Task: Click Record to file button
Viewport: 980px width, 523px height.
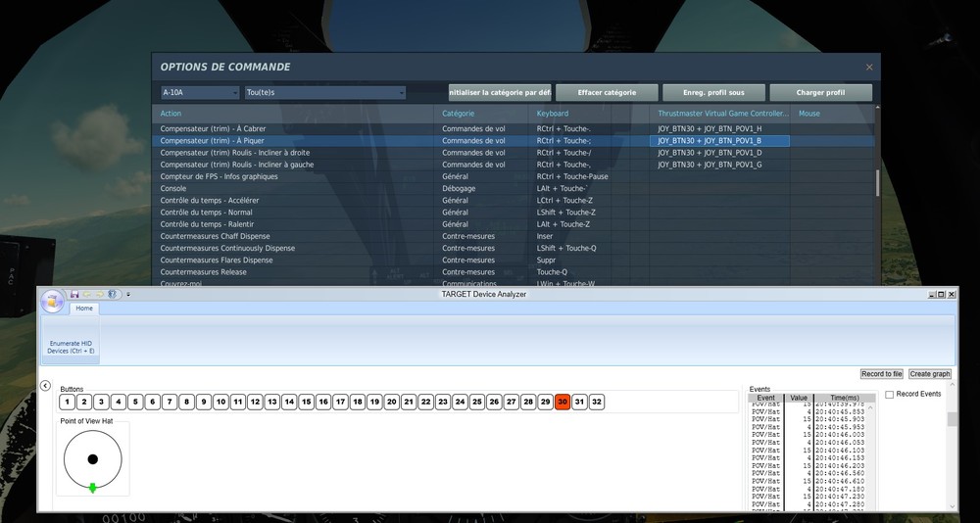Action: [x=881, y=374]
